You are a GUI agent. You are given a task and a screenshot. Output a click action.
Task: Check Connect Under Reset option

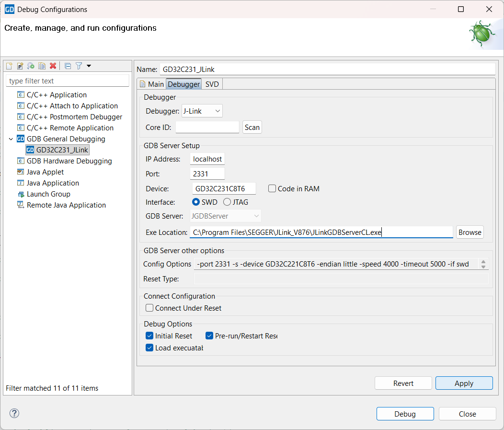point(149,308)
